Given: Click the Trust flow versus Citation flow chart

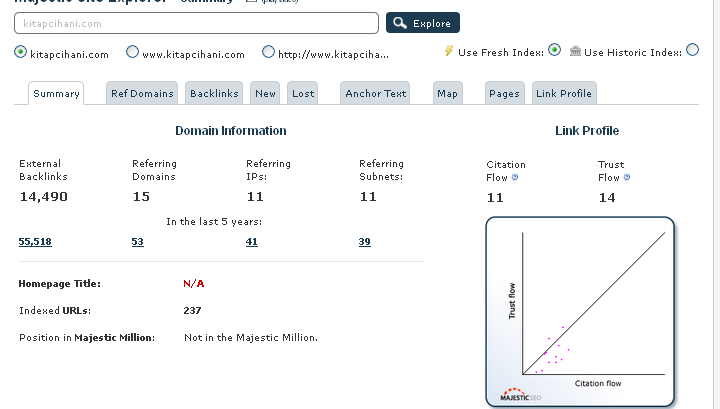Looking at the screenshot, I should (580, 312).
